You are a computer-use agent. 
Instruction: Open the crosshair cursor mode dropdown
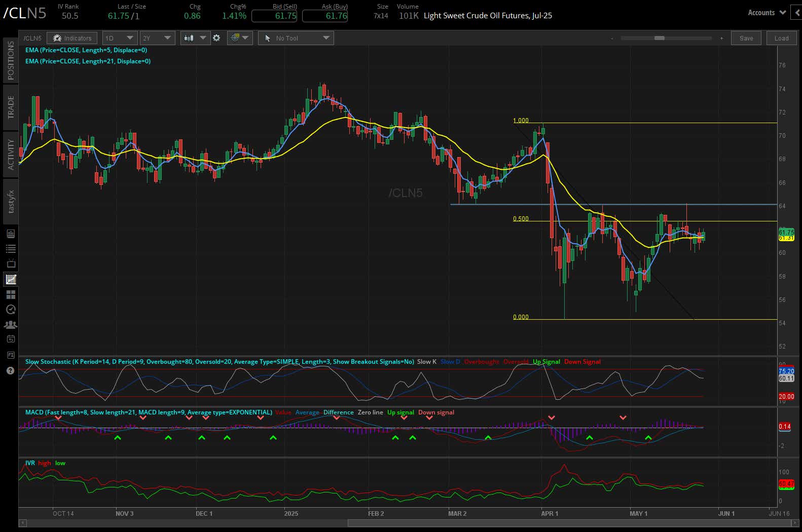240,38
